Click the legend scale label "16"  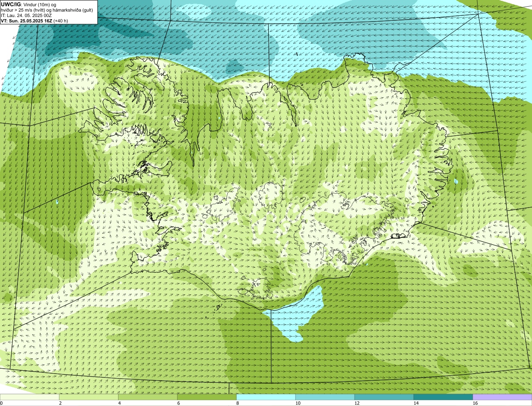pyautogui.click(x=475, y=403)
